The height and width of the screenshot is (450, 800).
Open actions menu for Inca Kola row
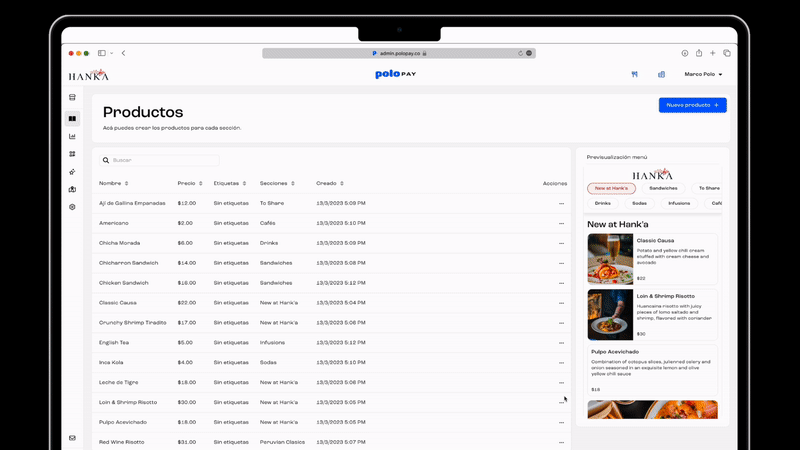(561, 363)
